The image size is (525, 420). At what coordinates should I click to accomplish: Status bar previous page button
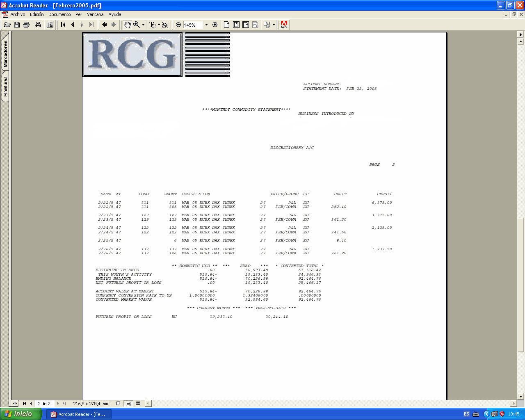[x=31, y=404]
